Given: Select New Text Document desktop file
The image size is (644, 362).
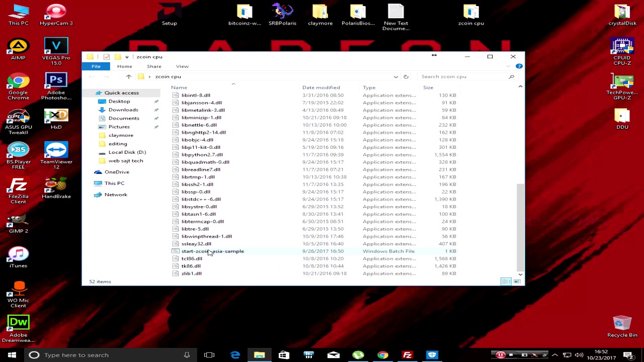Looking at the screenshot, I should [395, 17].
